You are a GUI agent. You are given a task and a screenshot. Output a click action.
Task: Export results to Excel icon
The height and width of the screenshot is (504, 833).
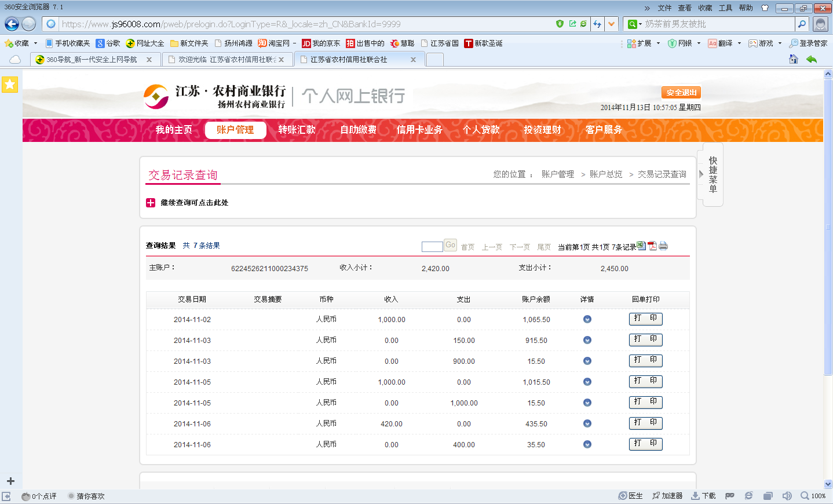(641, 246)
